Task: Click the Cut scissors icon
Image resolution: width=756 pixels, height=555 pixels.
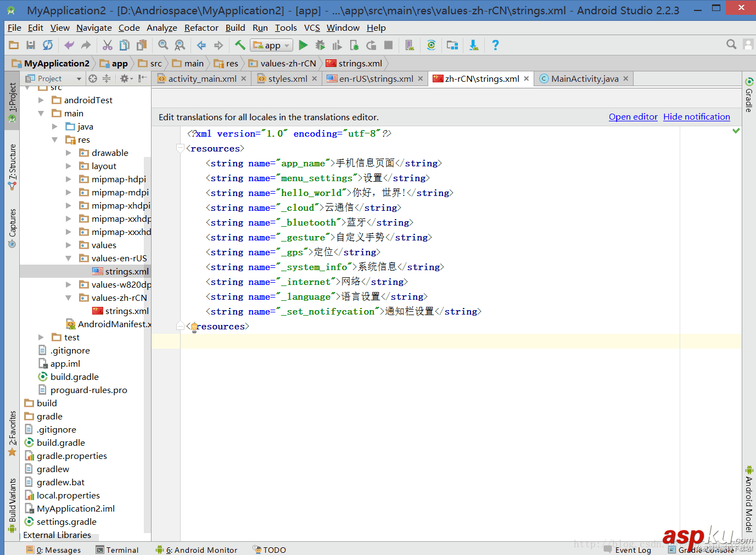Action: [x=108, y=45]
